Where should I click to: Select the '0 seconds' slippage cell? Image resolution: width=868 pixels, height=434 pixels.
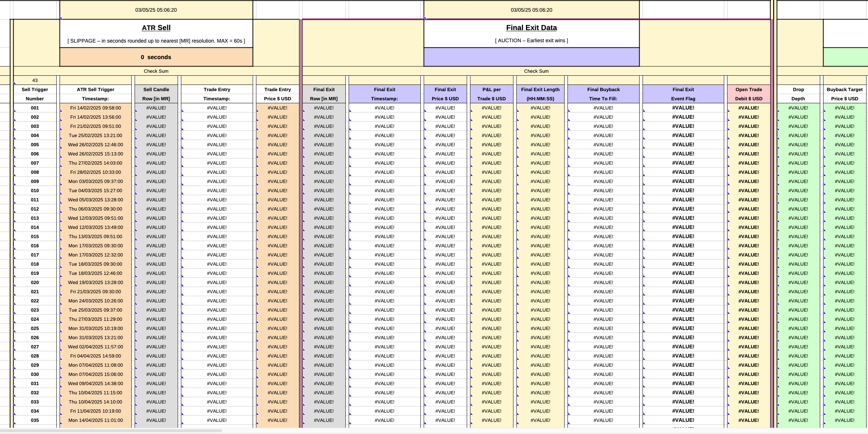coord(156,57)
